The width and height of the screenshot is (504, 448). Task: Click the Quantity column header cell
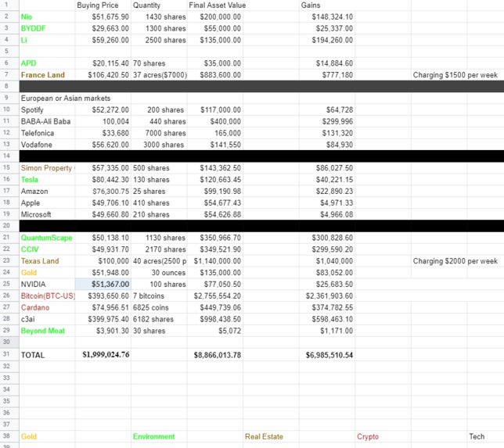[x=159, y=5]
